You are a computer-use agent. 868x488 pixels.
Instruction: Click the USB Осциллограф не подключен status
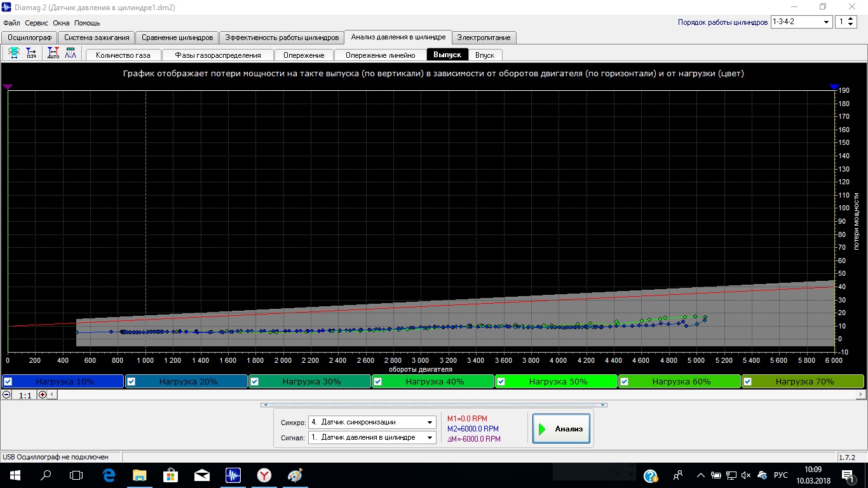(55, 457)
